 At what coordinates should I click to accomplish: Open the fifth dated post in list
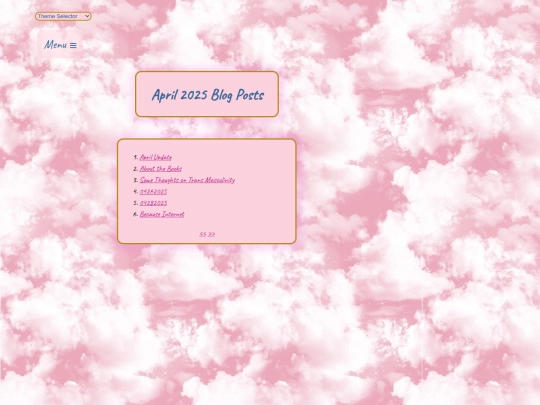point(154,203)
